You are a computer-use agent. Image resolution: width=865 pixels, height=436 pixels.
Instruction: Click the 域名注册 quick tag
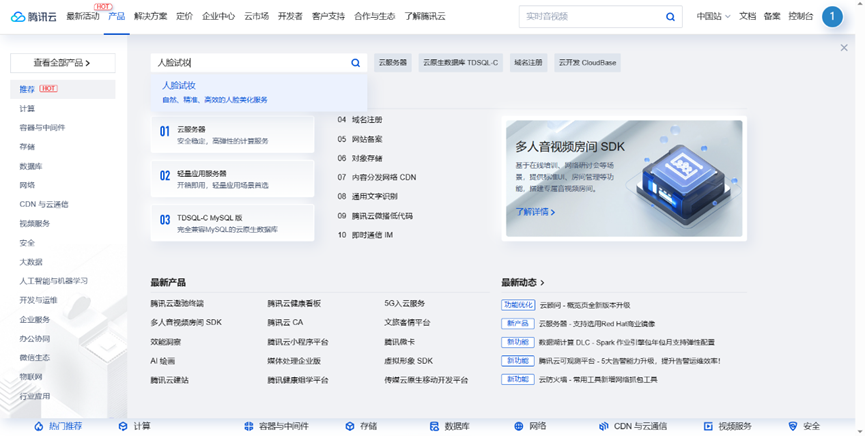click(x=528, y=63)
